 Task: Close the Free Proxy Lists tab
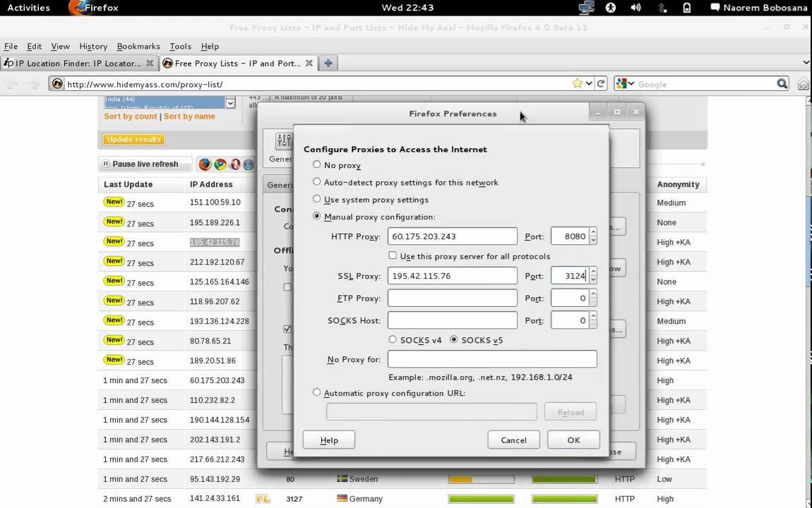[x=309, y=63]
